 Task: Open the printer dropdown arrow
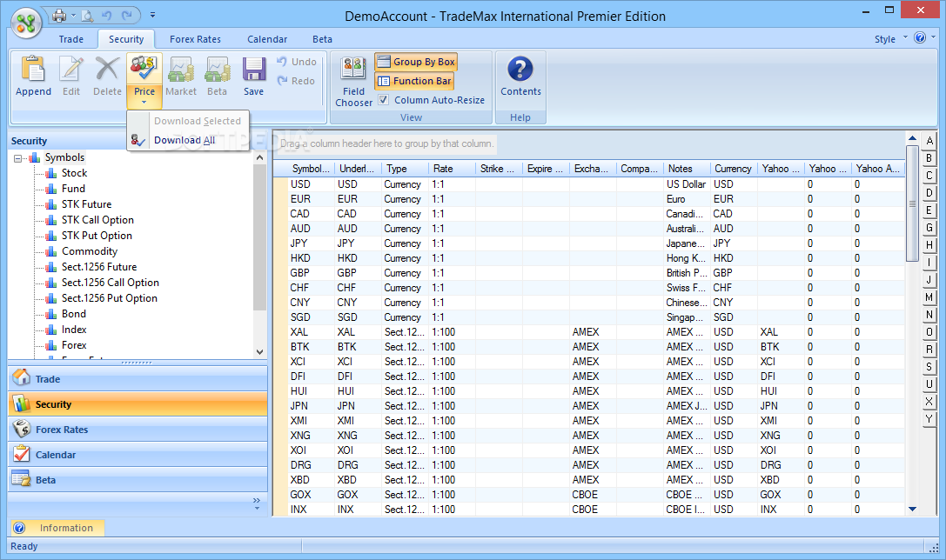[74, 15]
